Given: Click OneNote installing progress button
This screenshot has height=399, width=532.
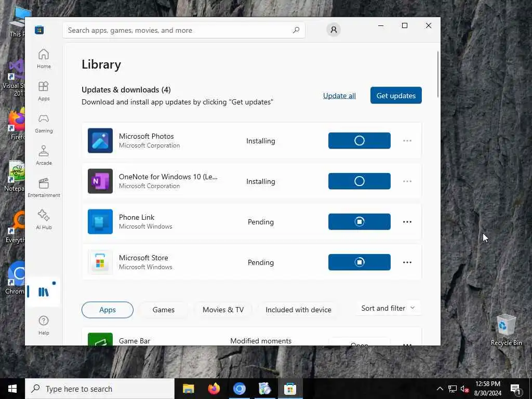Looking at the screenshot, I should [360, 181].
